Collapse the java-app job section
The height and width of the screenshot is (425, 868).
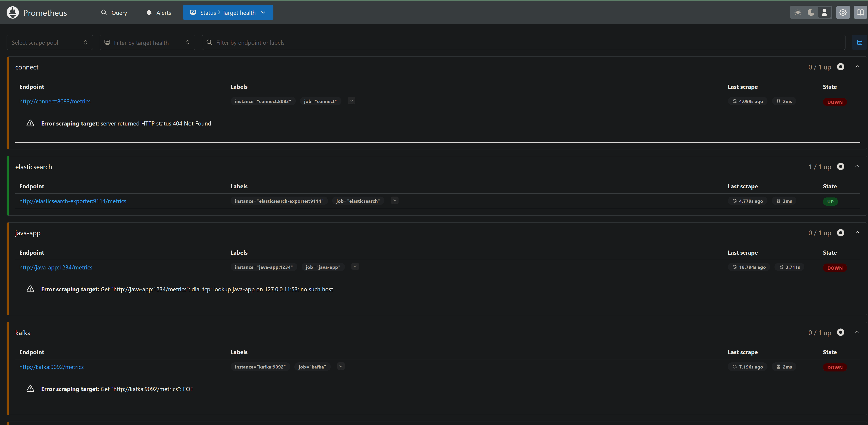(x=858, y=232)
